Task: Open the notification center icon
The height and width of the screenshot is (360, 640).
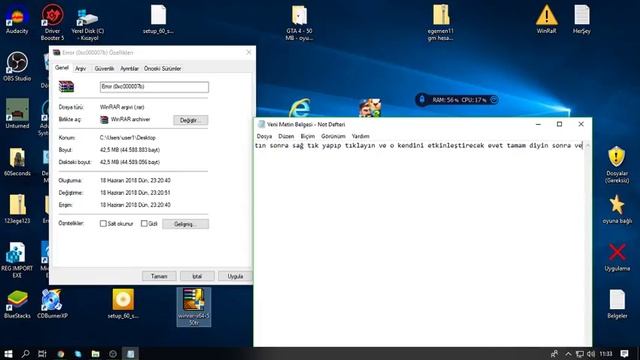Action: click(624, 353)
